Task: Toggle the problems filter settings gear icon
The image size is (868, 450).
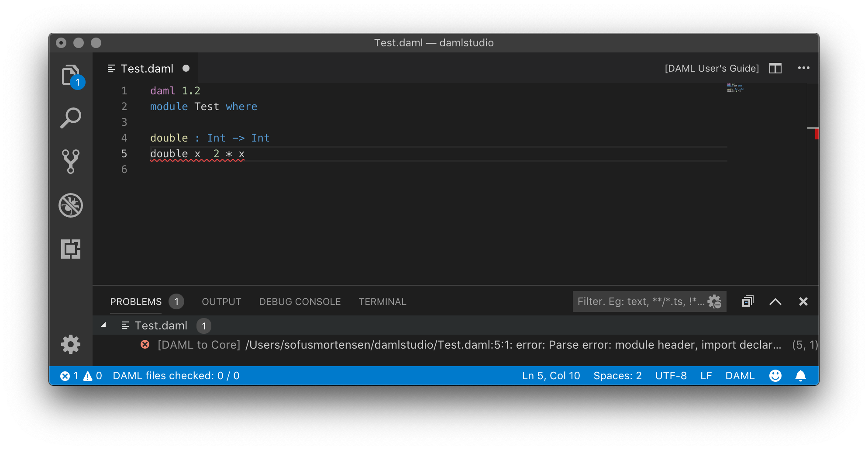Action: 715,301
